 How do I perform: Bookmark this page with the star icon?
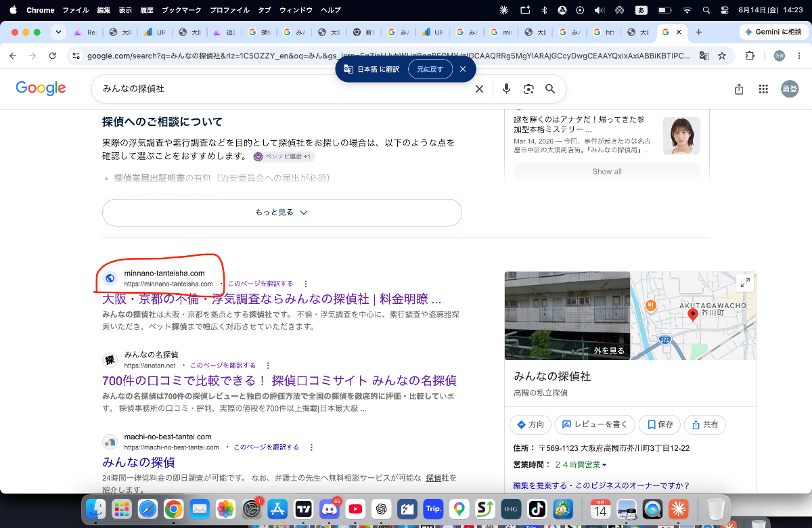point(722,56)
